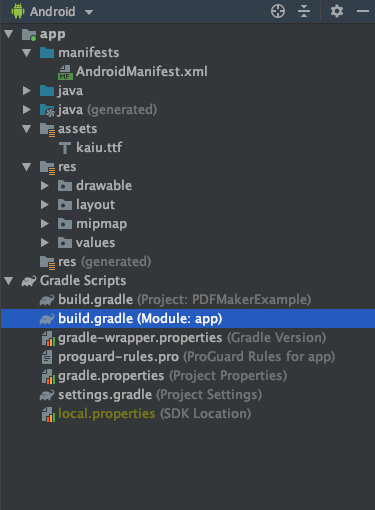Click the kaiu.ttf font file icon

tap(65, 148)
